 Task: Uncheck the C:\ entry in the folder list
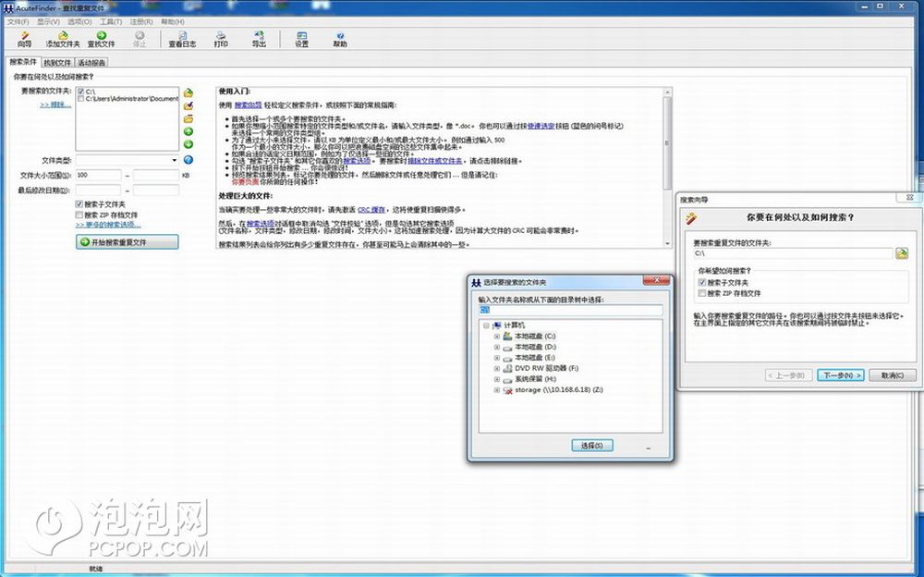tap(80, 92)
